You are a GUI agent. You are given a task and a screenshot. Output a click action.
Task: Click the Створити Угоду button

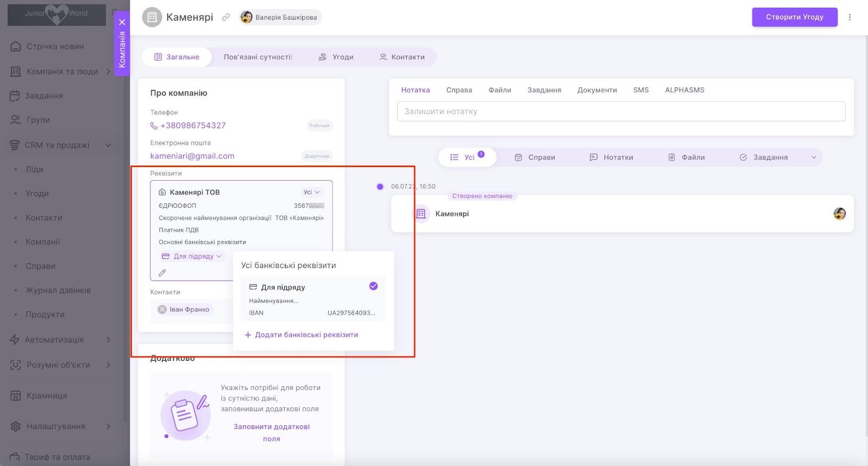pyautogui.click(x=794, y=17)
